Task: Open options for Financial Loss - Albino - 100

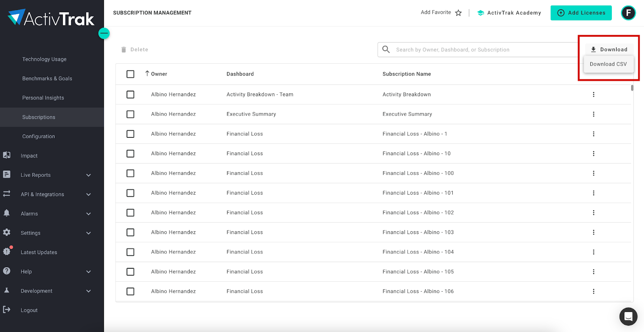Action: click(x=593, y=173)
